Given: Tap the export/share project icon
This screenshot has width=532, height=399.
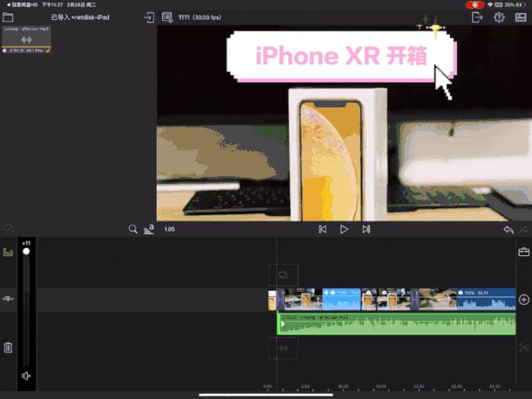Looking at the screenshot, I should [x=477, y=17].
